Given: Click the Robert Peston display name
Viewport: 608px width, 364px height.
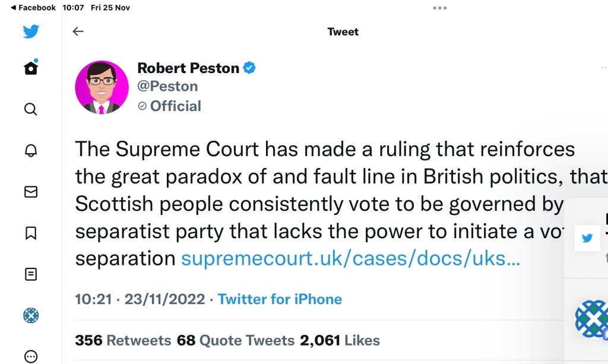Looking at the screenshot, I should pos(188,68).
